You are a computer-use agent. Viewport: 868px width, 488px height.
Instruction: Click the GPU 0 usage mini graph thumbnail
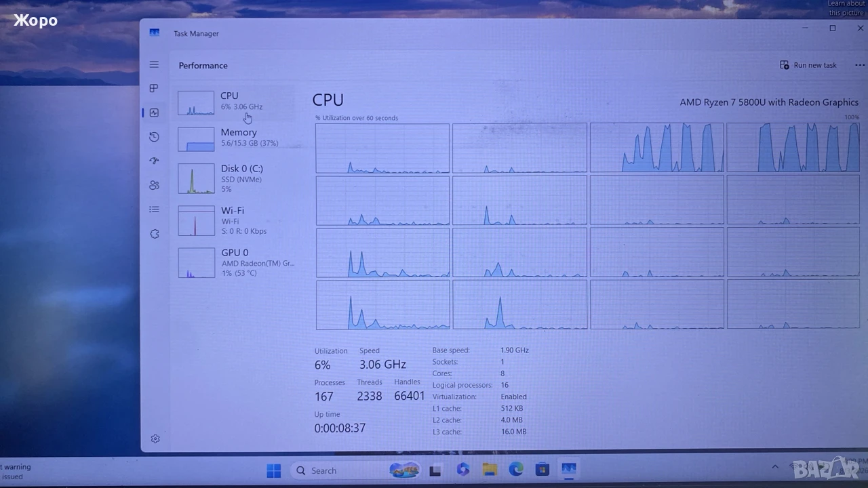196,262
